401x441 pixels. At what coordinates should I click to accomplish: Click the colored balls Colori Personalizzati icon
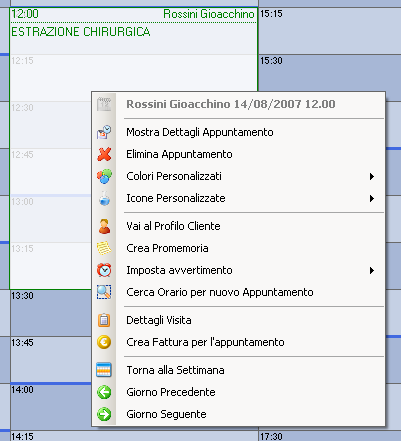104,176
